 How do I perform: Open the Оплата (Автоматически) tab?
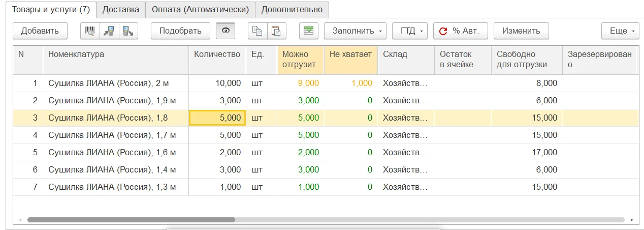(x=200, y=9)
